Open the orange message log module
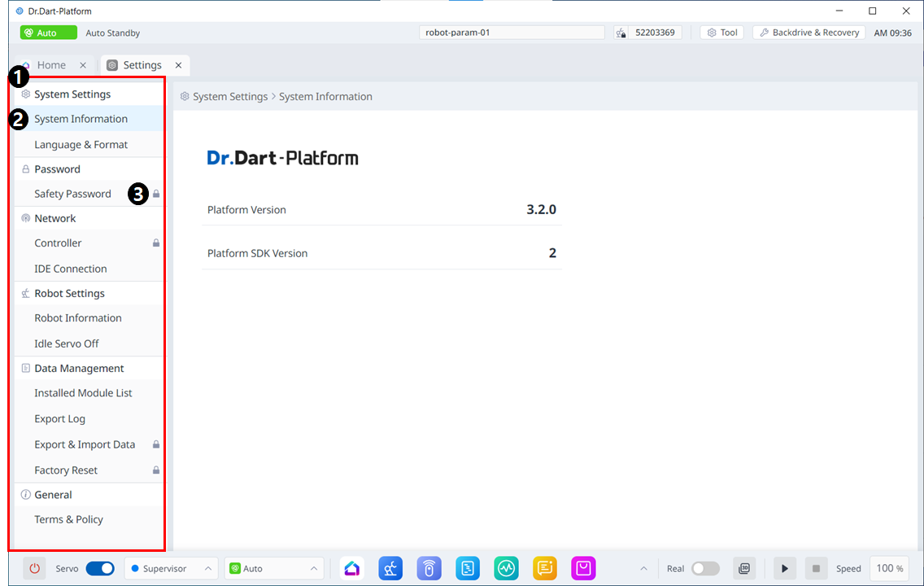The height and width of the screenshot is (586, 924). [x=545, y=568]
